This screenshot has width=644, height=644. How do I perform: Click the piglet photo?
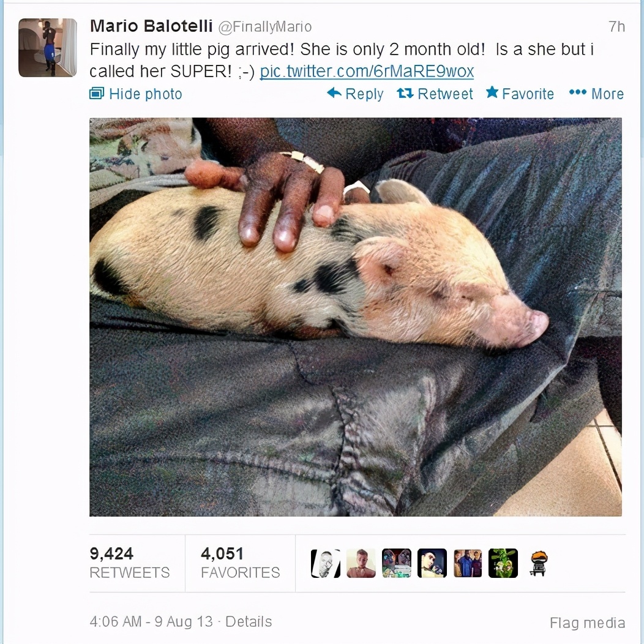pos(356,316)
